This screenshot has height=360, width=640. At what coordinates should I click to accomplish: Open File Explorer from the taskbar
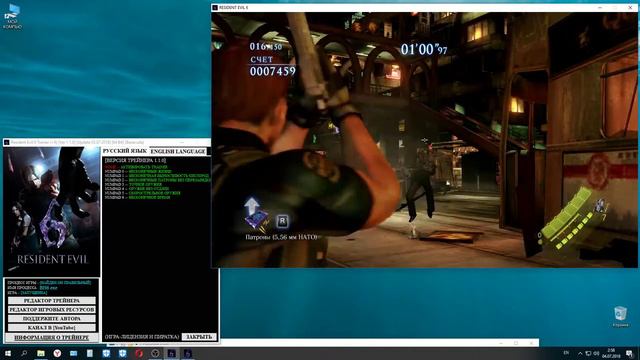click(x=41, y=353)
